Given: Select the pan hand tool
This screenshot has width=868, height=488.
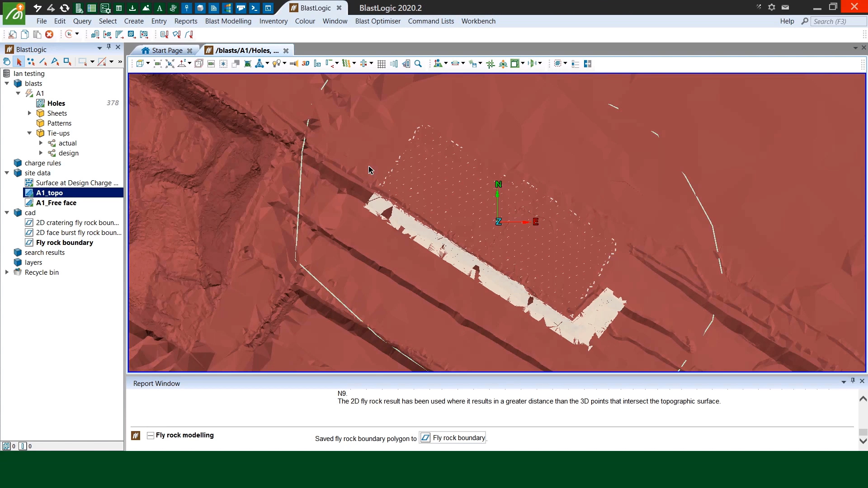Looking at the screenshot, I should (x=7, y=61).
